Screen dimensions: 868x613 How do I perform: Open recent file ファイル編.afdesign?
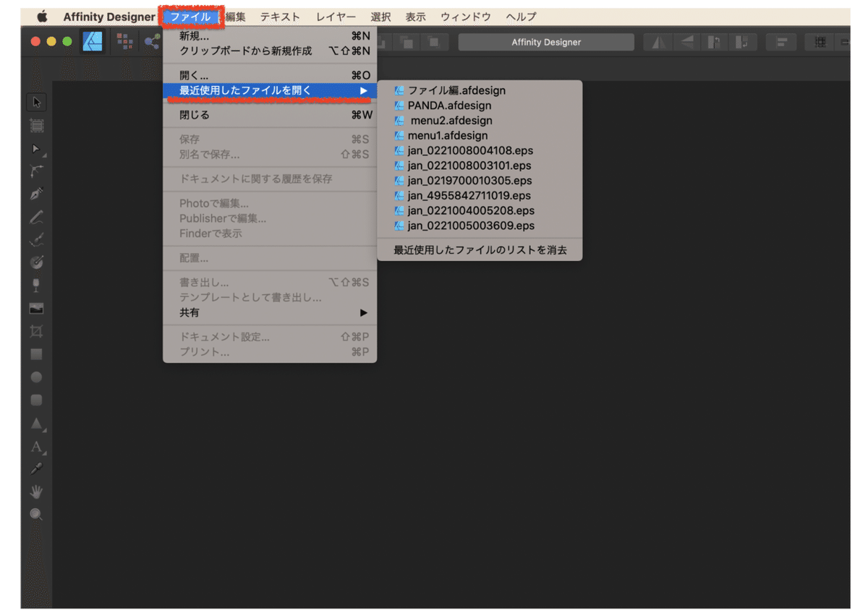pyautogui.click(x=480, y=90)
